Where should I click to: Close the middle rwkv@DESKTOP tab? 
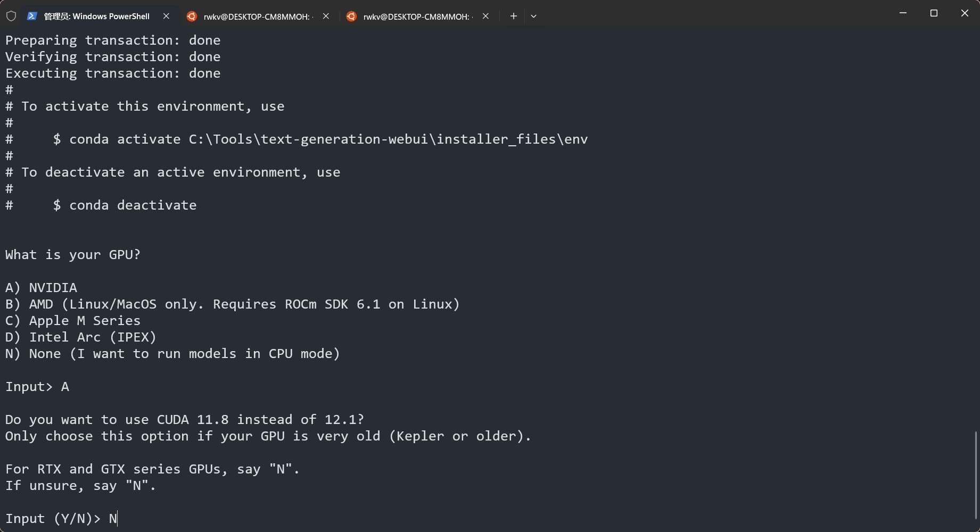click(x=326, y=16)
